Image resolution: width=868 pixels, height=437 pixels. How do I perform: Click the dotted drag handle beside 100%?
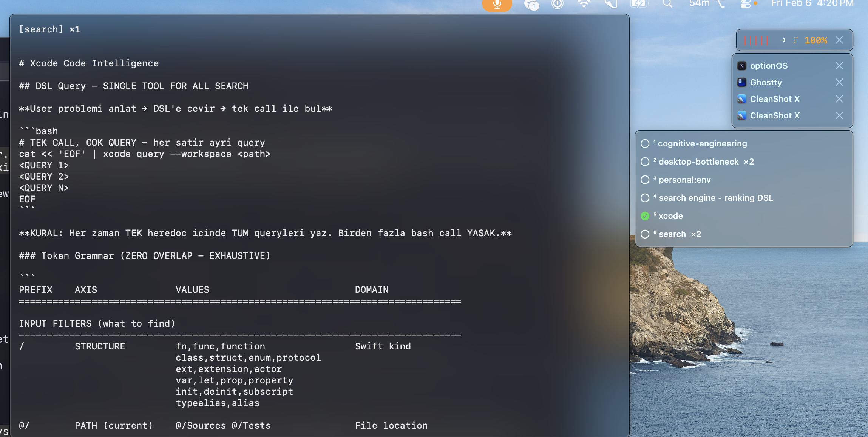click(x=795, y=40)
